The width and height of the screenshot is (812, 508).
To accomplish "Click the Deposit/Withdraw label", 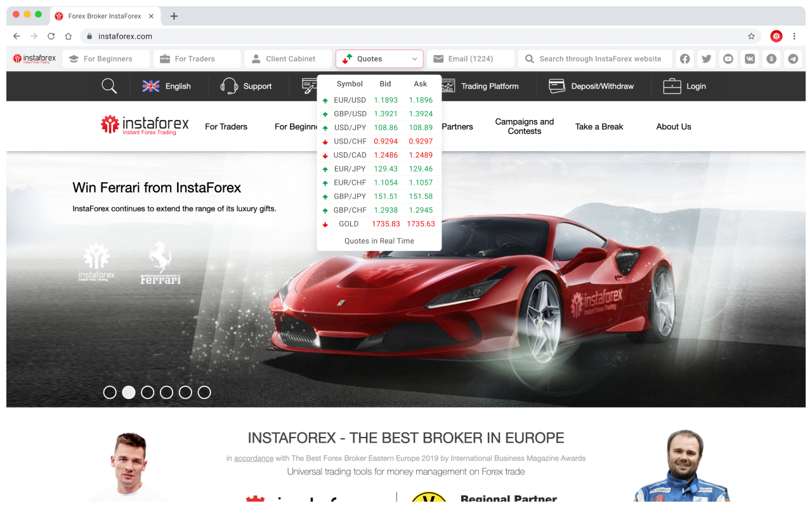I will 603,86.
